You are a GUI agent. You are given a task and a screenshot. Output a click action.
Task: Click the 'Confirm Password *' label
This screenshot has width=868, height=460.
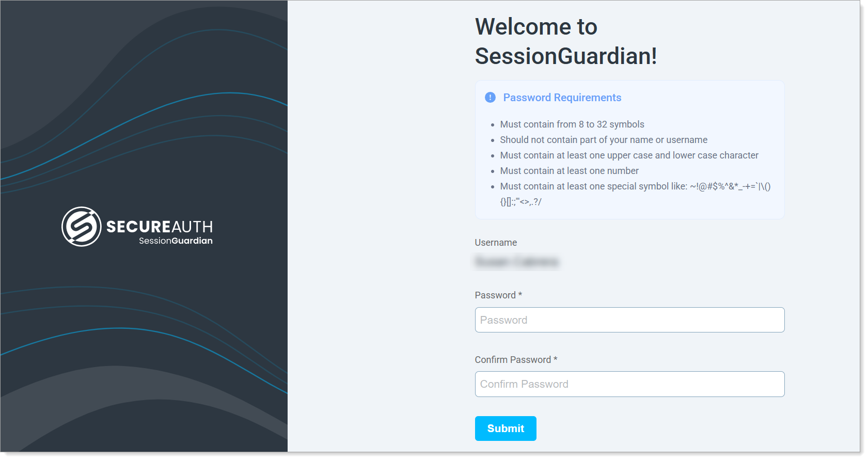tap(516, 360)
